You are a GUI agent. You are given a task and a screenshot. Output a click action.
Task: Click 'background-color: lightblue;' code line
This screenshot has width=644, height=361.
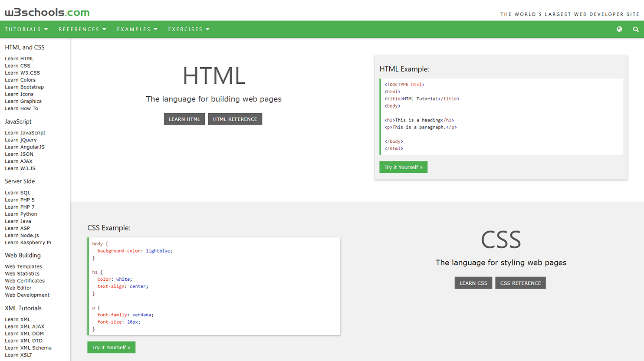pyautogui.click(x=135, y=251)
